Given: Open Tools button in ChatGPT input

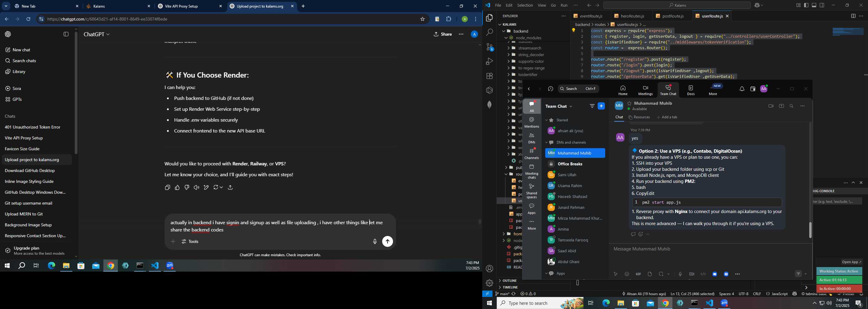Looking at the screenshot, I should coord(190,241).
